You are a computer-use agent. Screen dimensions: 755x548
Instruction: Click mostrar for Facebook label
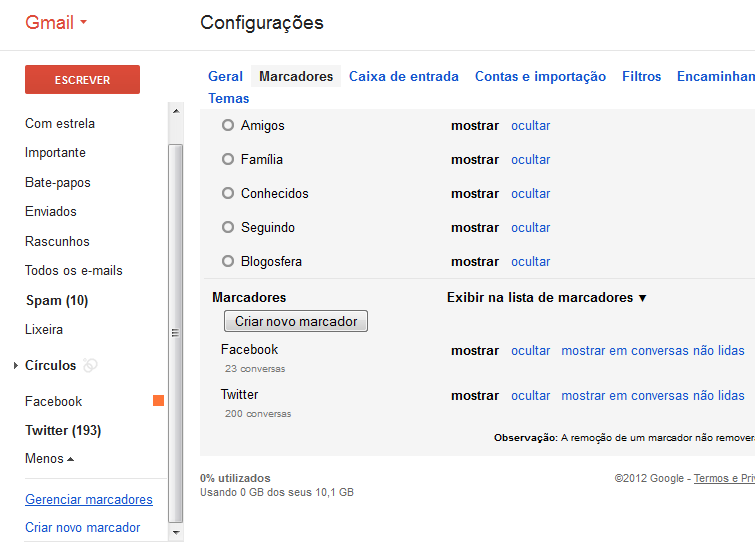pos(475,351)
